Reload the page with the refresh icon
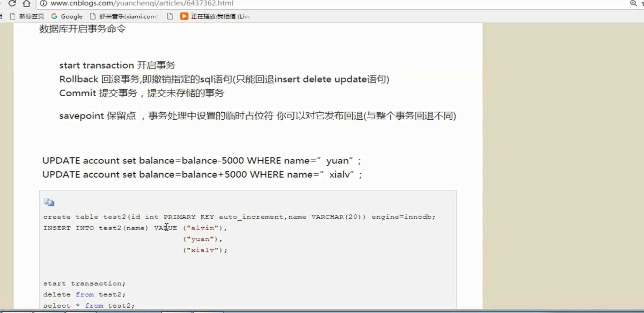The height and width of the screenshot is (313, 644). [12, 3]
